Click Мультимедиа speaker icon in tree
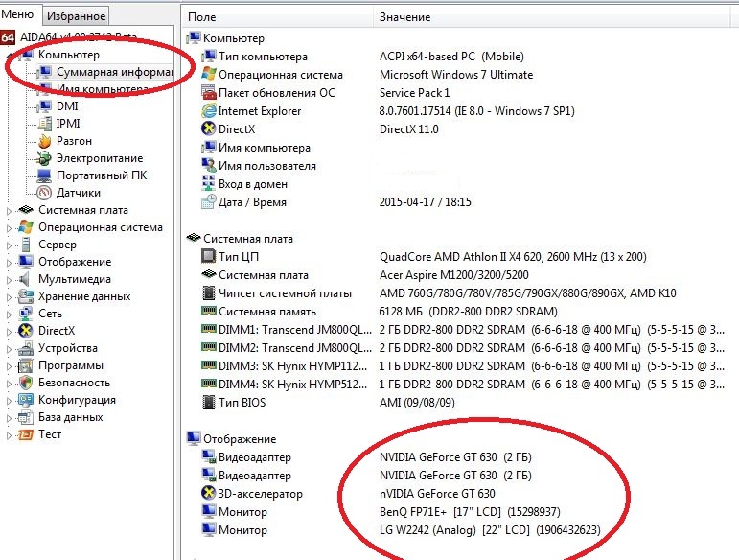739x560 pixels. point(25,279)
